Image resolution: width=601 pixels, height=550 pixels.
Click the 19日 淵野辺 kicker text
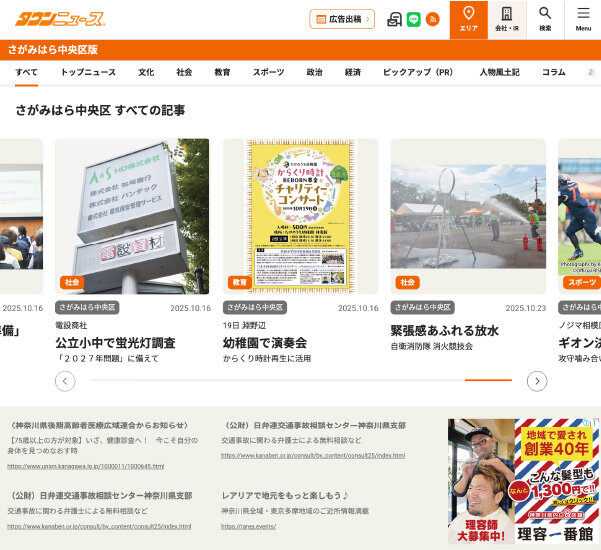[x=244, y=325]
